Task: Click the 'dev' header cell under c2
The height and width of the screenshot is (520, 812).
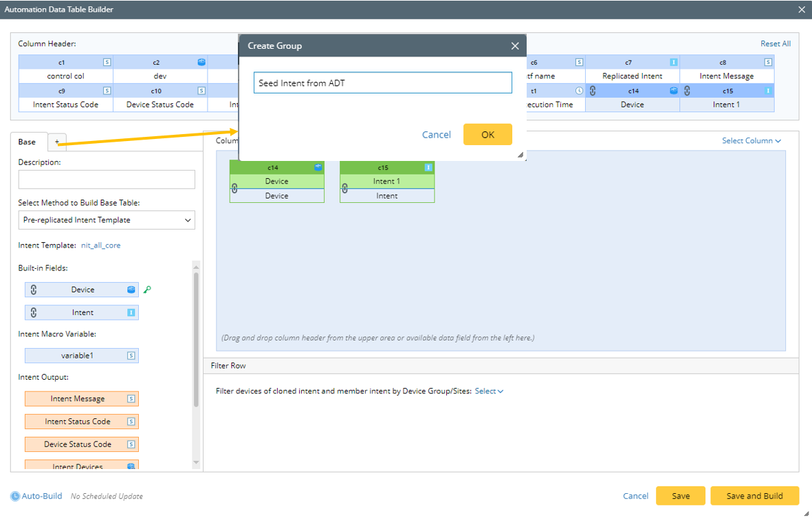Action: pos(160,76)
